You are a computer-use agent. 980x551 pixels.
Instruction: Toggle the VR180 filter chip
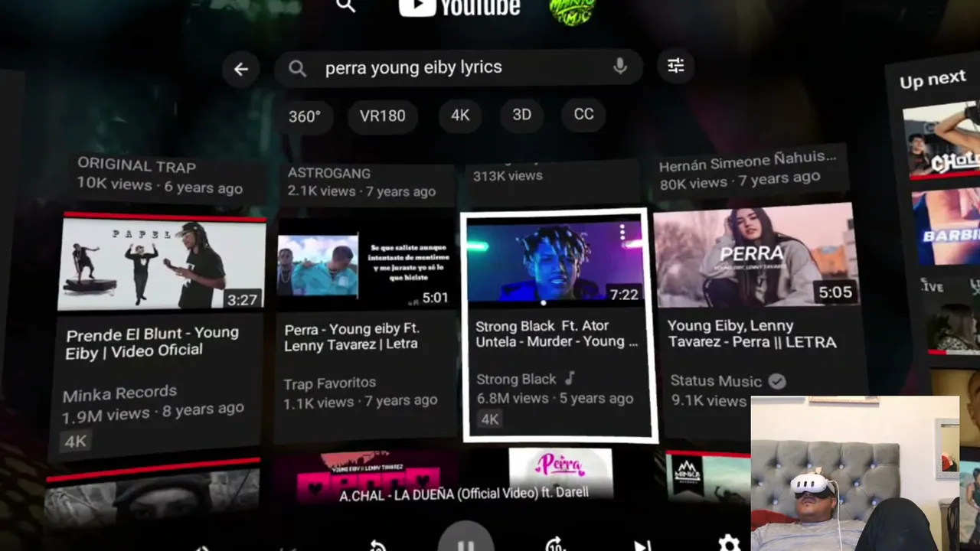[x=383, y=116]
